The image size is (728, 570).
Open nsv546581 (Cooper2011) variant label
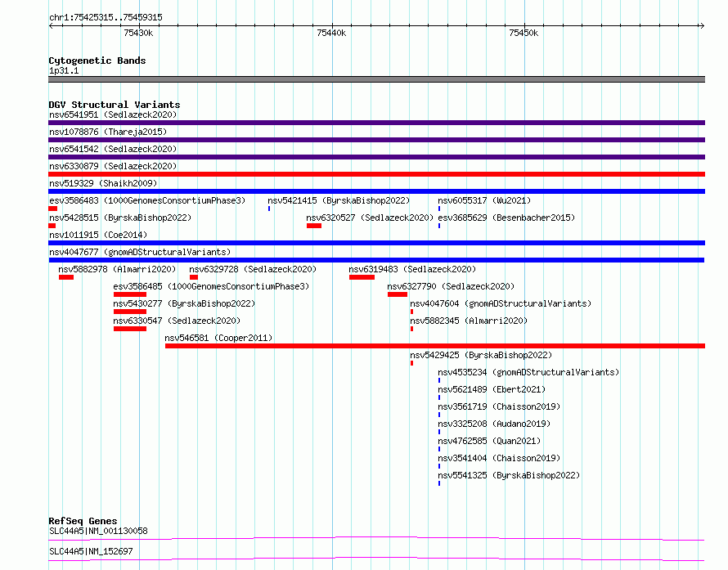(218, 338)
